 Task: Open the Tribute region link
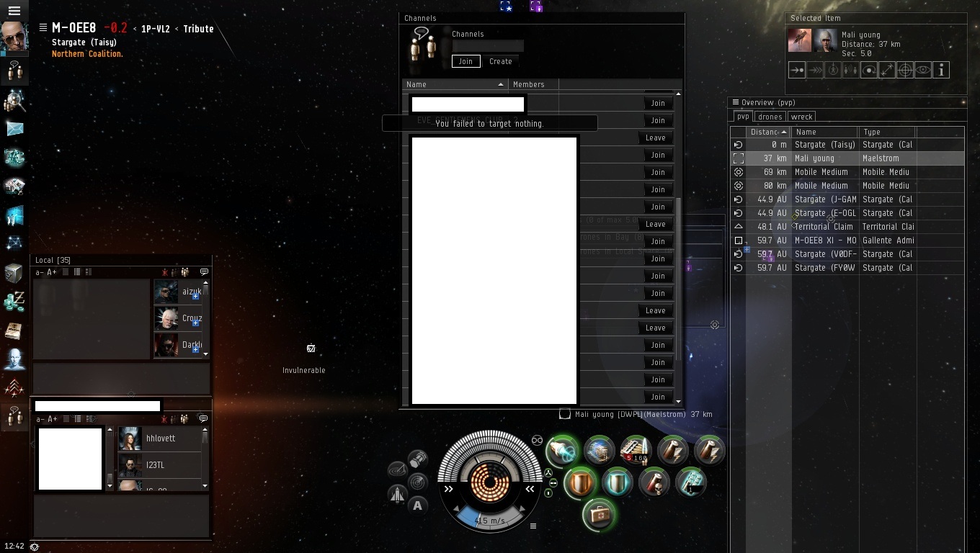(x=198, y=29)
